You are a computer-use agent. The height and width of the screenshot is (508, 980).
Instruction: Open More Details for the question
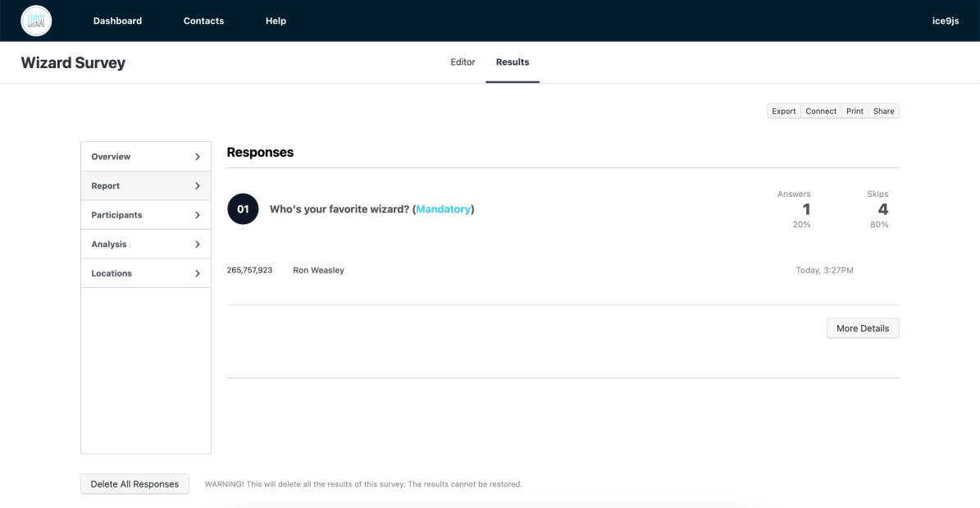point(862,328)
